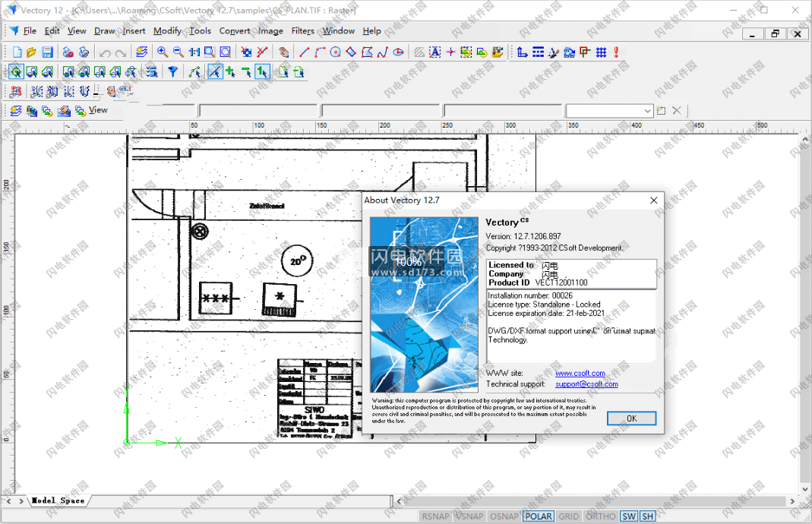Open the Modify menu
Screen dimensions: 812x524
(x=167, y=30)
